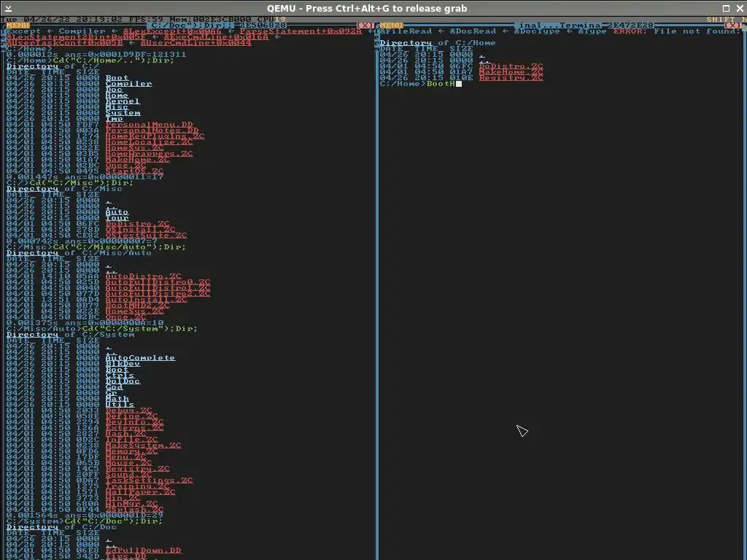This screenshot has height=560, width=747.
Task: Click the BootH command input in right terminal
Action: (x=441, y=84)
